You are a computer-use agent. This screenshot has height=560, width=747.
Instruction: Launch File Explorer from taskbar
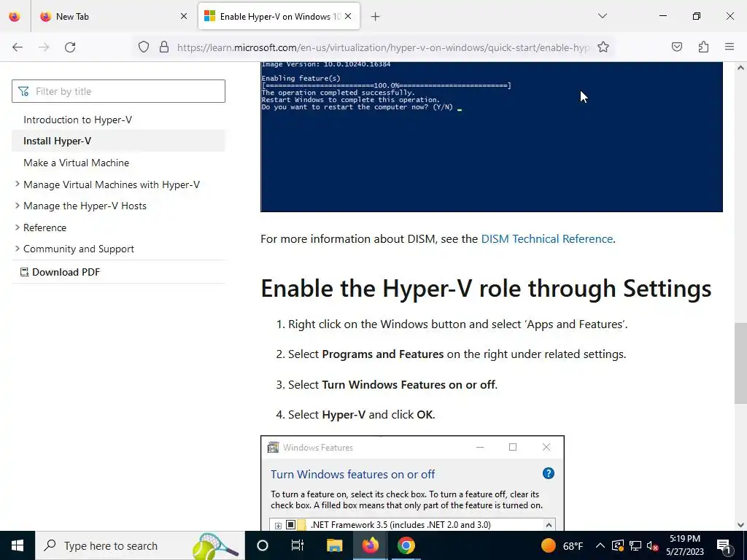pos(334,545)
